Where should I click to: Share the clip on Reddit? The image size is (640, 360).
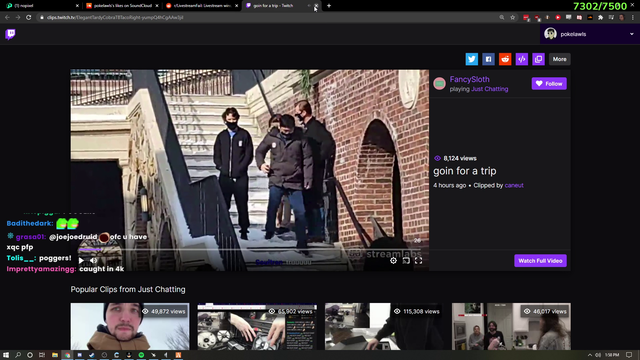point(505,59)
